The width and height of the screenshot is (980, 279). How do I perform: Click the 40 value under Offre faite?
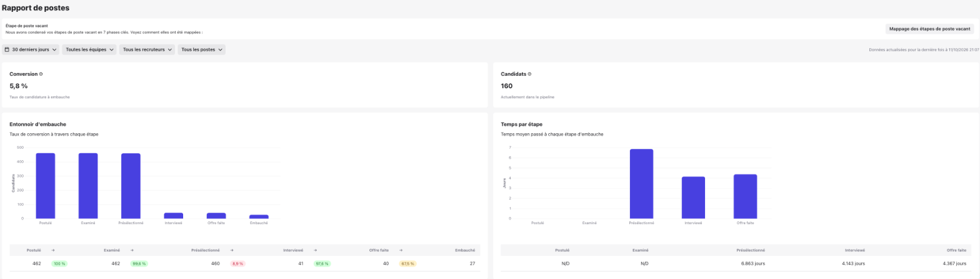point(386,263)
